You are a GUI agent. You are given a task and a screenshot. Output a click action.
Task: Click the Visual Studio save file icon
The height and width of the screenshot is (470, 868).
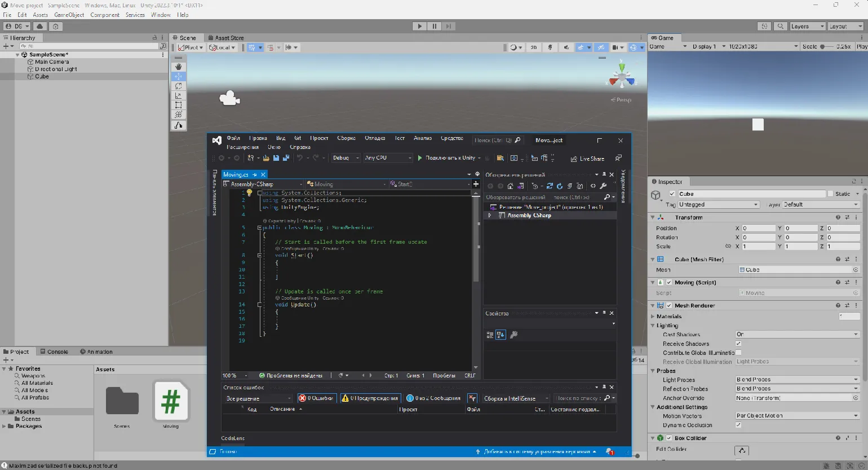[276, 158]
